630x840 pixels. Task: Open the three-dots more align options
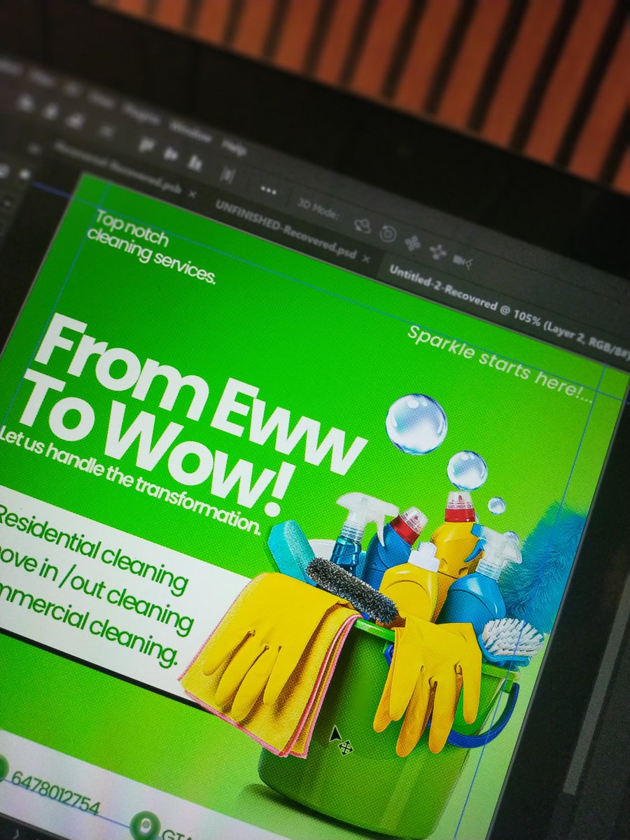269,190
